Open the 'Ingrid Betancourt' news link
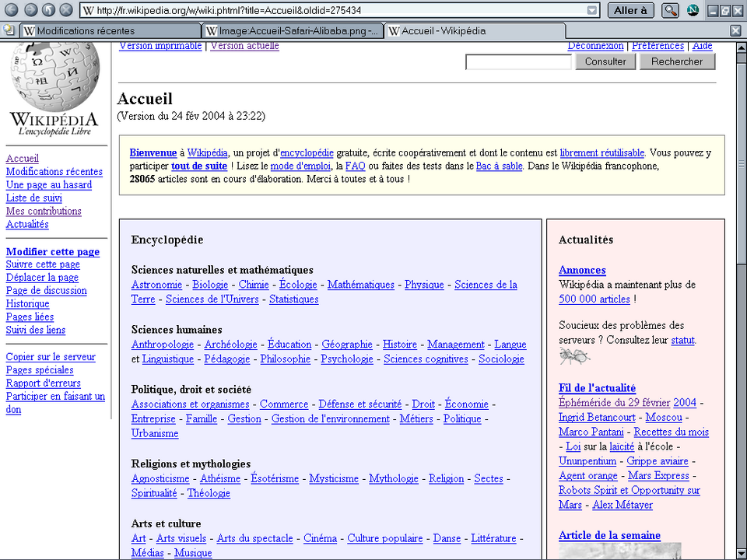This screenshot has height=560, width=747. [x=597, y=418]
